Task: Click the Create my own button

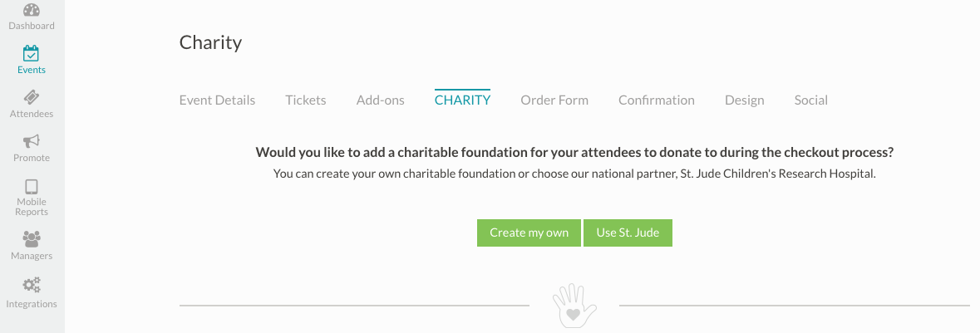Action: pyautogui.click(x=529, y=233)
